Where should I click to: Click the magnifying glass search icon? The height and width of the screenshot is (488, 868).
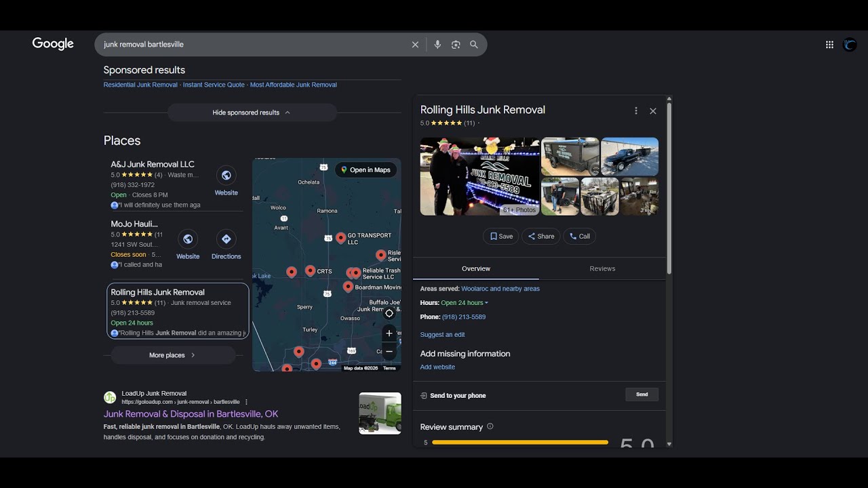[474, 45]
